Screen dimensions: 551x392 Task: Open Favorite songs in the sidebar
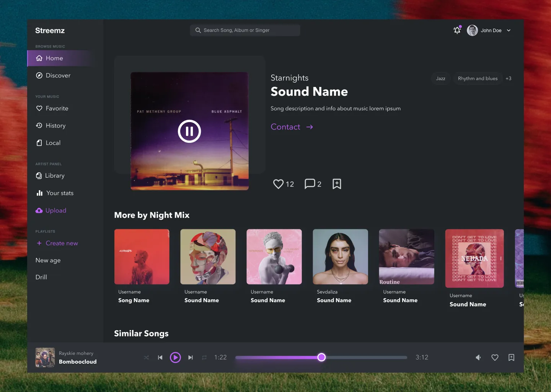click(x=52, y=108)
